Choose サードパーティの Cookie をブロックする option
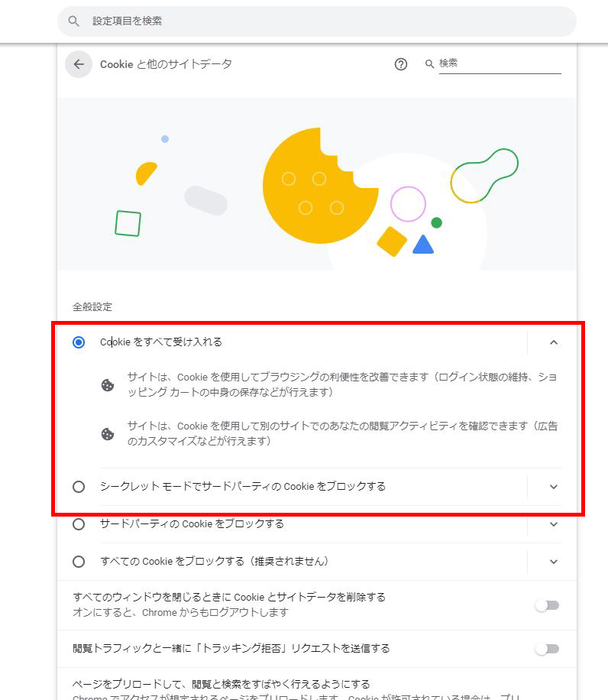The image size is (608, 700). tap(78, 524)
